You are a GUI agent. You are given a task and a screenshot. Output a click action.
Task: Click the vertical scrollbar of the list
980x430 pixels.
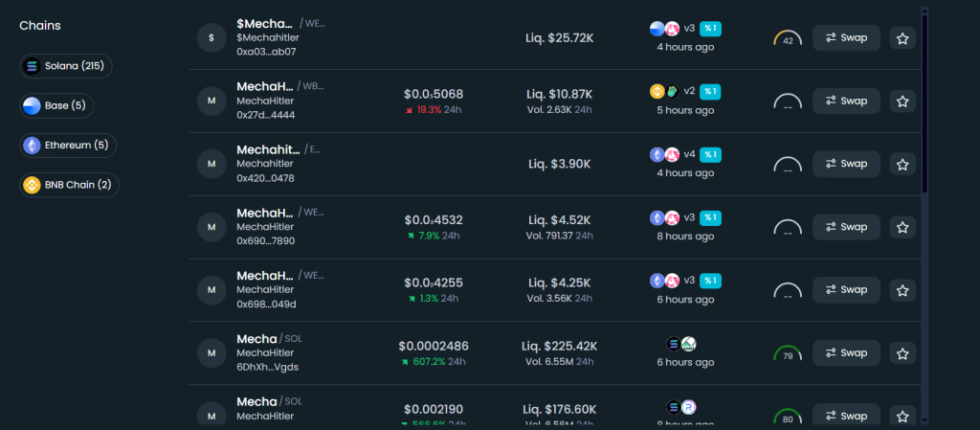click(x=924, y=96)
